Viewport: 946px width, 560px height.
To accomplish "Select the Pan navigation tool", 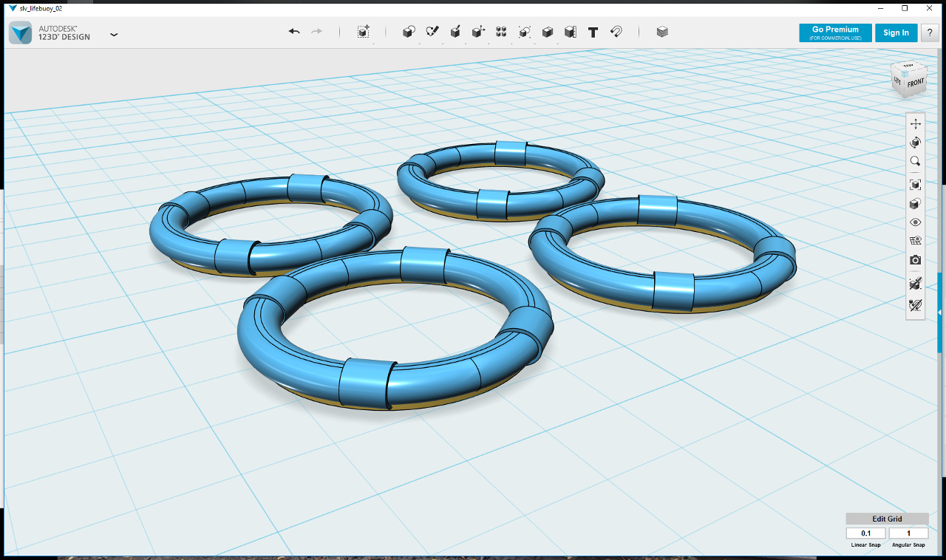I will tap(916, 123).
